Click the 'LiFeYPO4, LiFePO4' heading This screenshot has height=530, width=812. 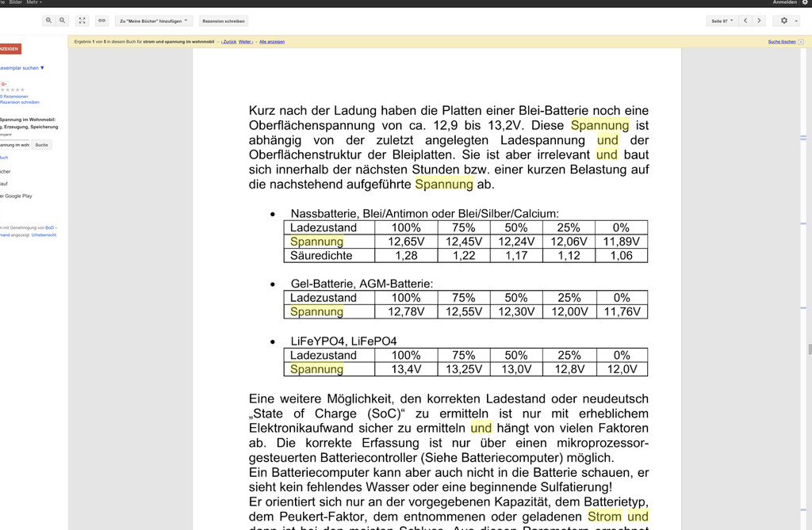point(343,341)
